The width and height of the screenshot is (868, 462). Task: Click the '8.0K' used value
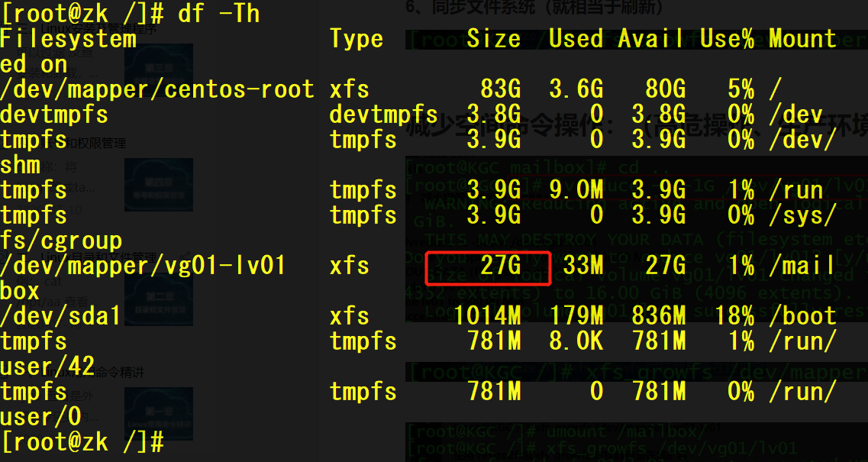(576, 341)
